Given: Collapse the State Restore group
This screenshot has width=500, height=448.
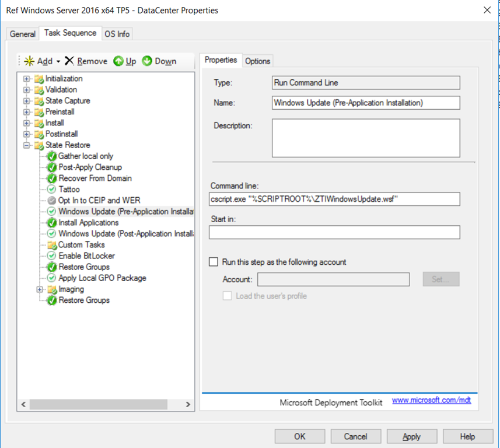Looking at the screenshot, I should point(26,145).
